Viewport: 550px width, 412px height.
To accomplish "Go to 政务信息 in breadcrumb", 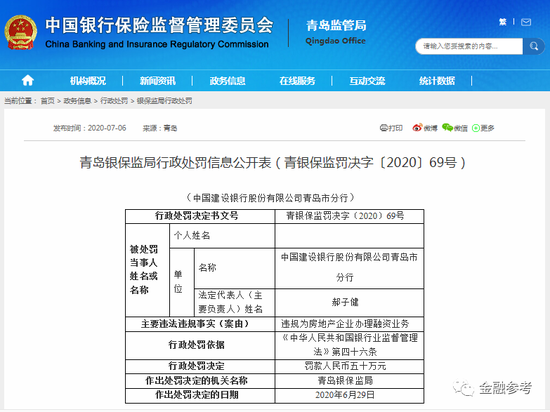I will pos(77,101).
